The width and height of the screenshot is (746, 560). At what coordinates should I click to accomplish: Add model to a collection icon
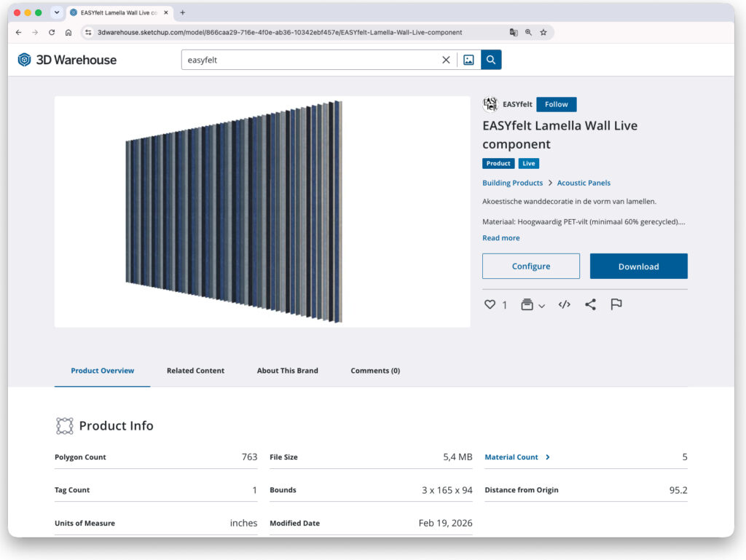[527, 304]
